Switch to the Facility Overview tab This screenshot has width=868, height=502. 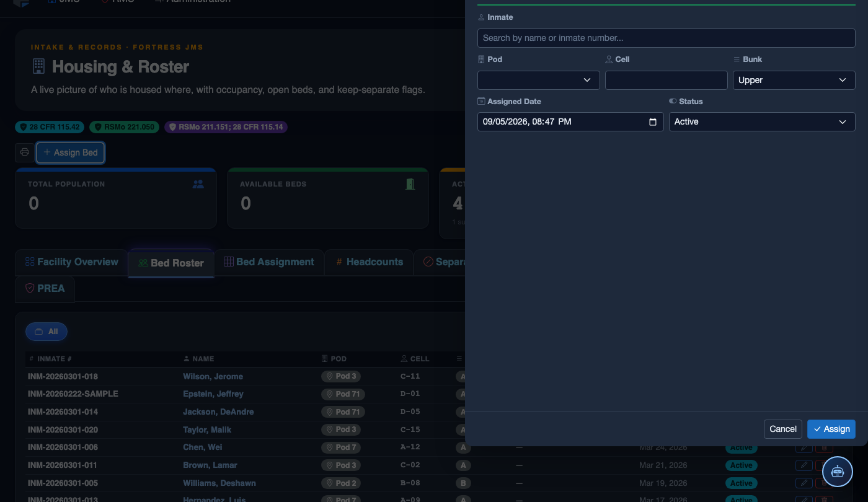coord(71,262)
